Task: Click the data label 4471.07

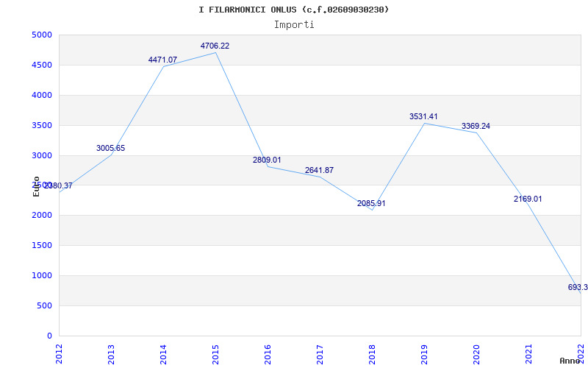Action: 162,60
